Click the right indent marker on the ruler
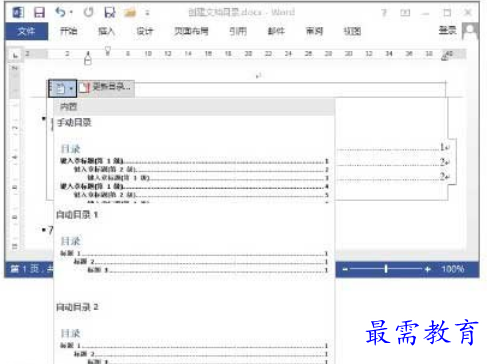Image resolution: width=487 pixels, height=364 pixels. (x=445, y=57)
